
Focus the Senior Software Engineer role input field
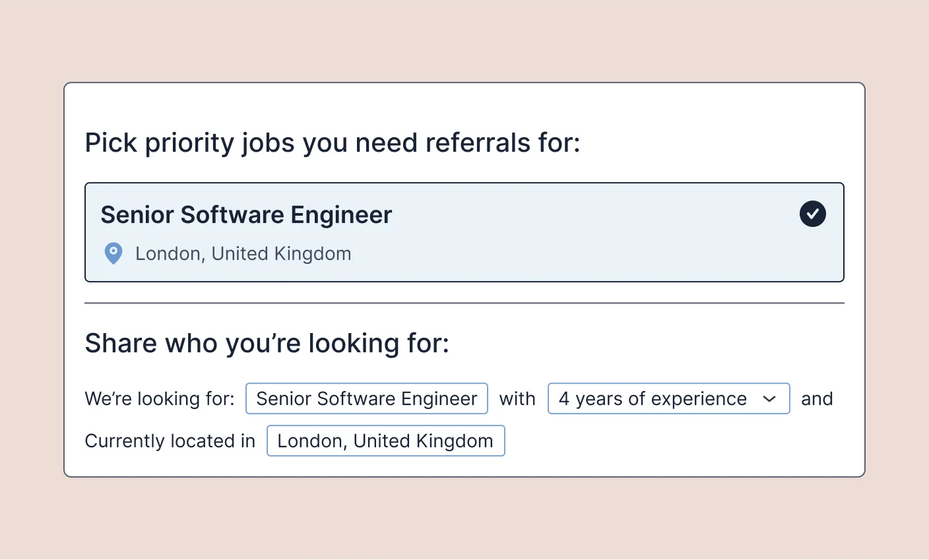(366, 398)
